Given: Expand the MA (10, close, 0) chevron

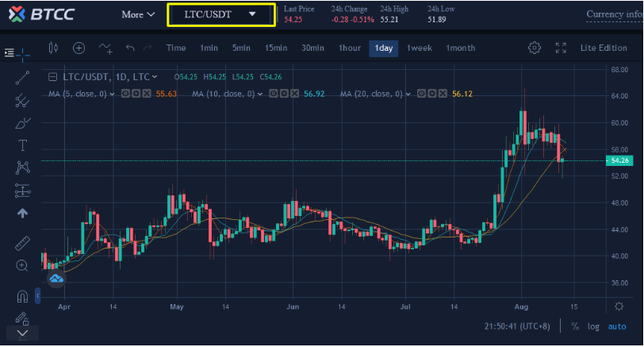Looking at the screenshot, I should pyautogui.click(x=260, y=94).
